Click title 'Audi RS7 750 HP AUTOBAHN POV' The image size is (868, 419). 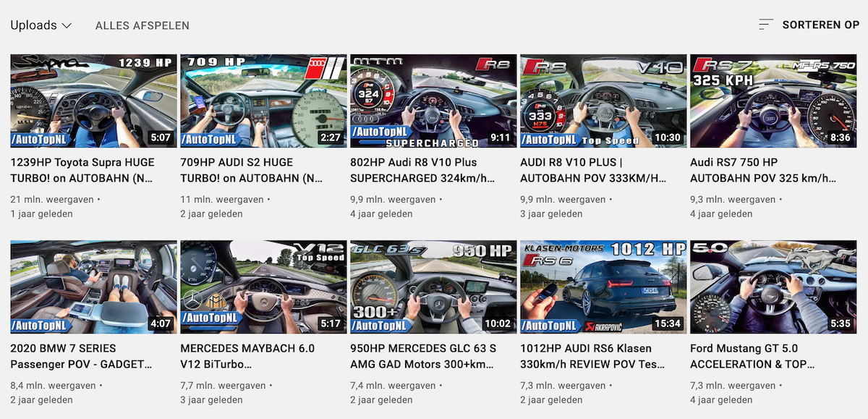click(x=763, y=170)
